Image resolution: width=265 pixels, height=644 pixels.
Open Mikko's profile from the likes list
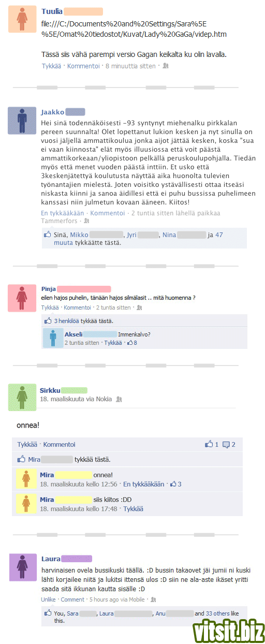(79, 235)
